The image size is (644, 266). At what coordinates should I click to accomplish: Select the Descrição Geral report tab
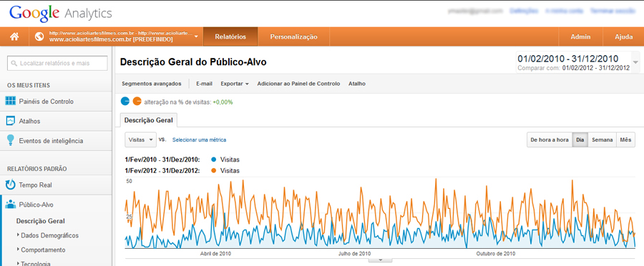[149, 120]
